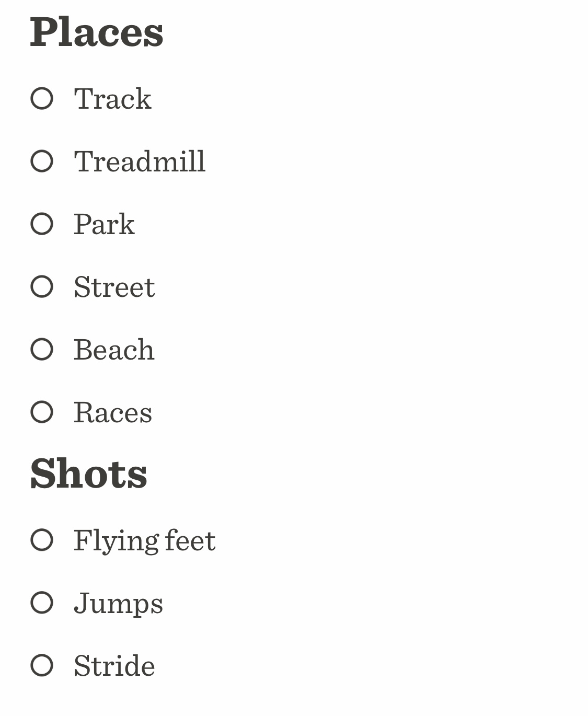The width and height of the screenshot is (588, 716).
Task: Click the Places heading text
Action: (x=97, y=32)
